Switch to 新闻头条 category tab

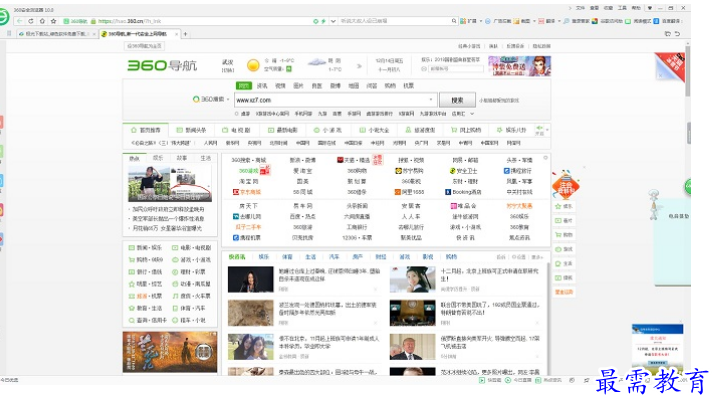coord(192,130)
